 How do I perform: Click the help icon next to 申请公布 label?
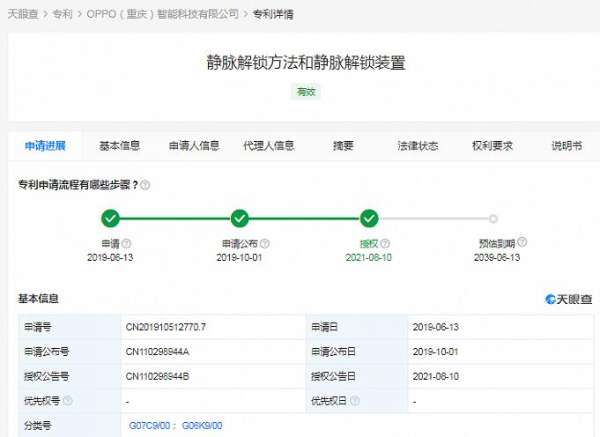tap(265, 243)
